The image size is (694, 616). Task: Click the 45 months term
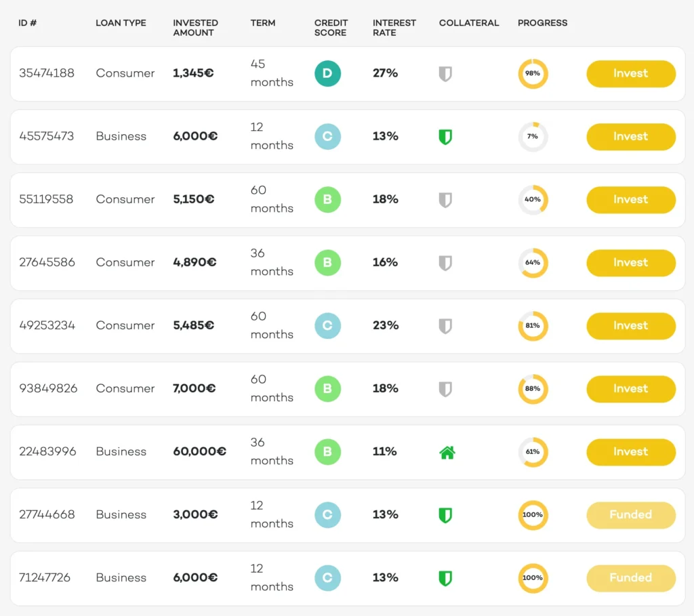tap(272, 73)
